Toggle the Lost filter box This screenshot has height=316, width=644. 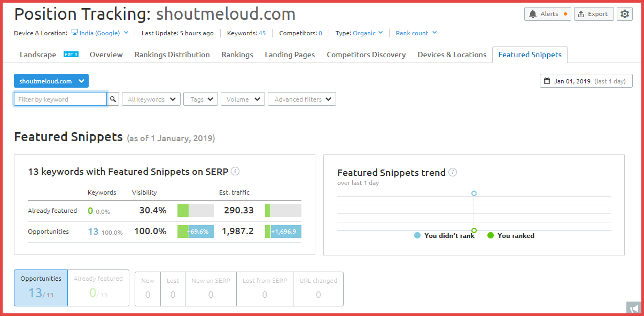[x=173, y=289]
